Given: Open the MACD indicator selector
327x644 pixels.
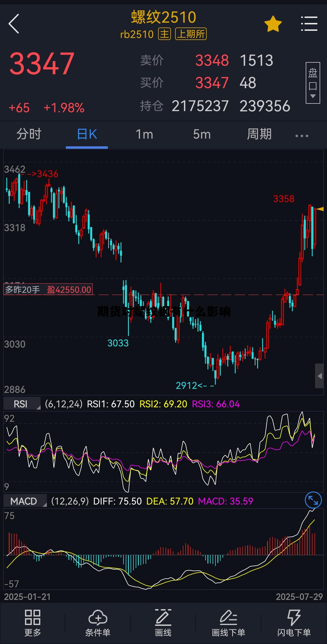Looking at the screenshot, I should [25, 501].
